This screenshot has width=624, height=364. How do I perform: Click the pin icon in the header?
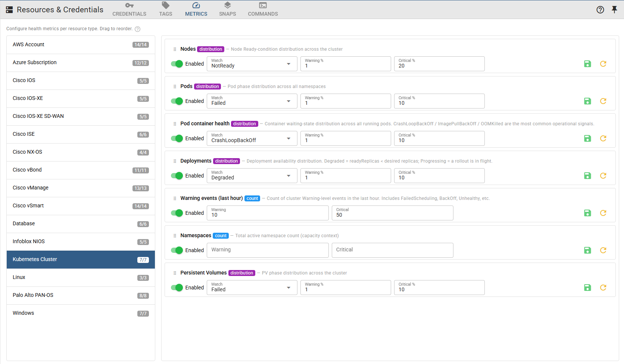coord(614,10)
